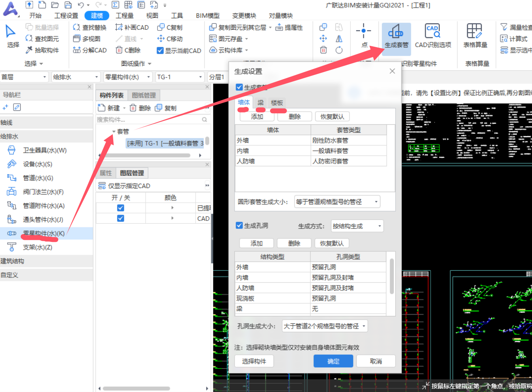
Task: Click 新建 in component list toolbar
Action: click(109, 108)
